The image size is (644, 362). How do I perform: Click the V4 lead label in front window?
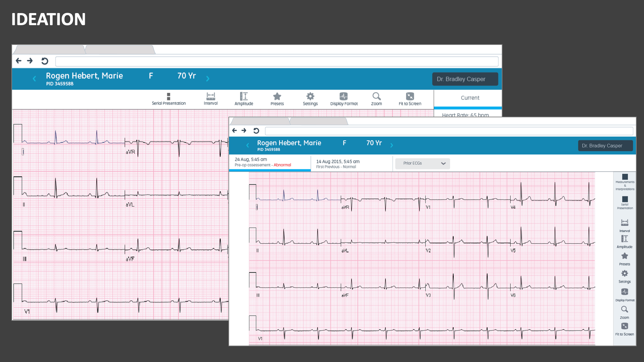point(513,207)
